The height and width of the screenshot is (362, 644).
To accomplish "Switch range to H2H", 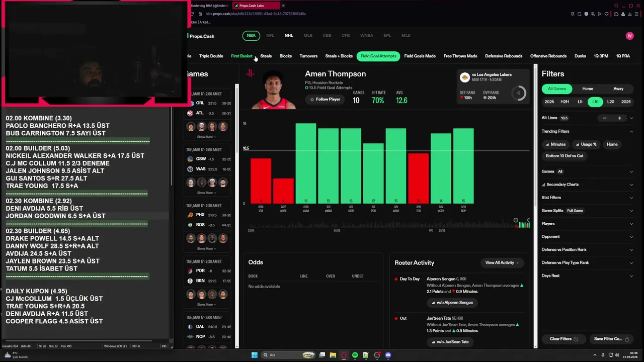I will [x=565, y=102].
